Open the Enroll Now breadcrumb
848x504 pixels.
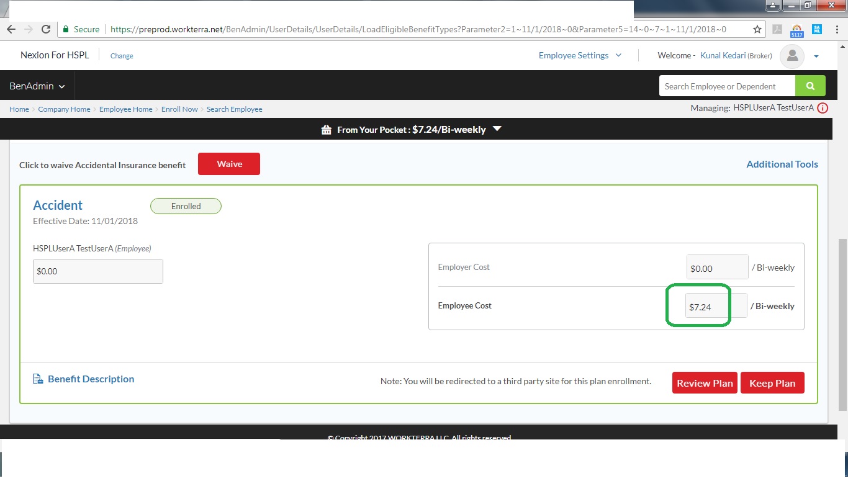tap(179, 109)
